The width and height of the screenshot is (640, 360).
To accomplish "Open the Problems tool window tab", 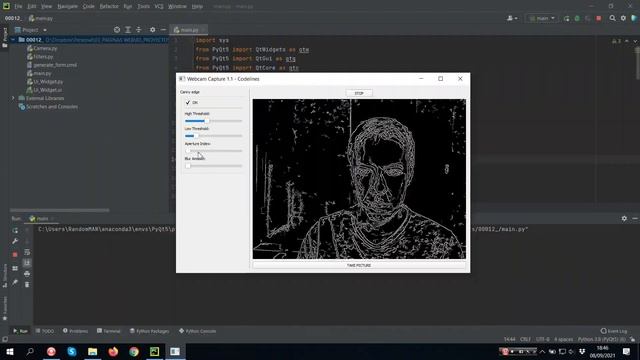I will (76, 331).
